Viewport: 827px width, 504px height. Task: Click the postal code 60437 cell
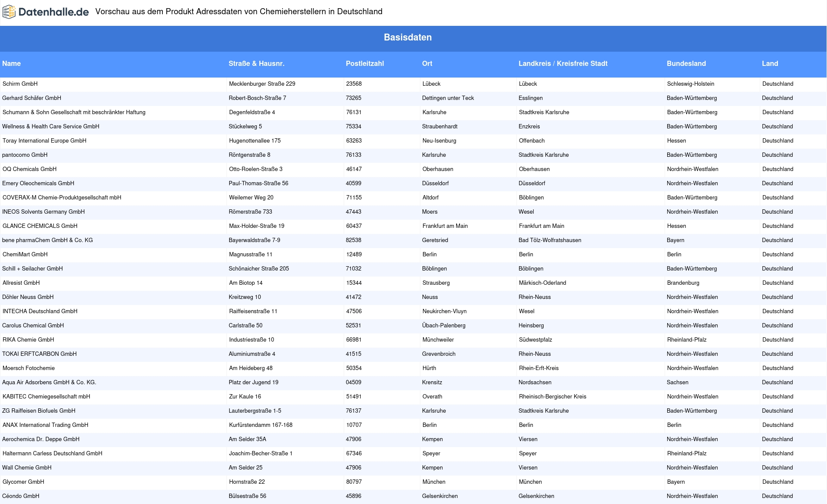[354, 226]
